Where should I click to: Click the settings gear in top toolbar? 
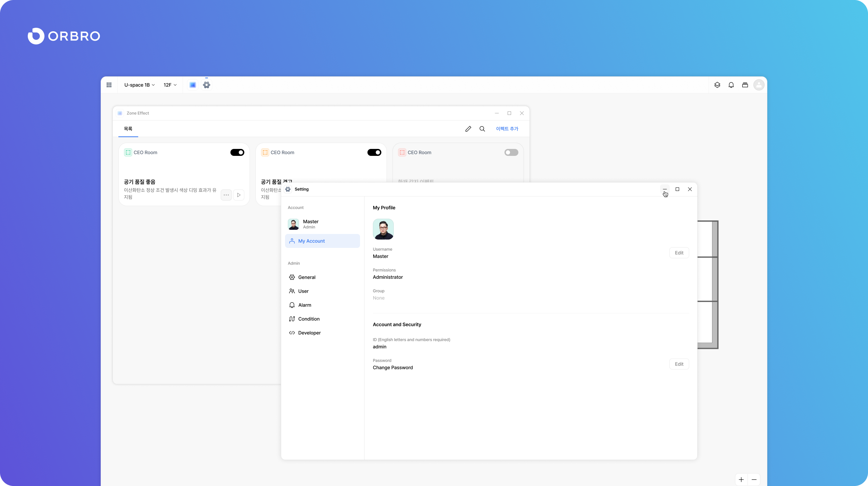[x=207, y=85]
